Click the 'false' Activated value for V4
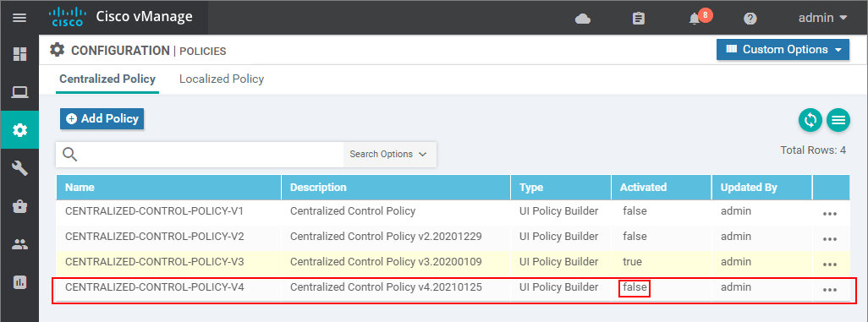The width and height of the screenshot is (868, 322). [635, 287]
